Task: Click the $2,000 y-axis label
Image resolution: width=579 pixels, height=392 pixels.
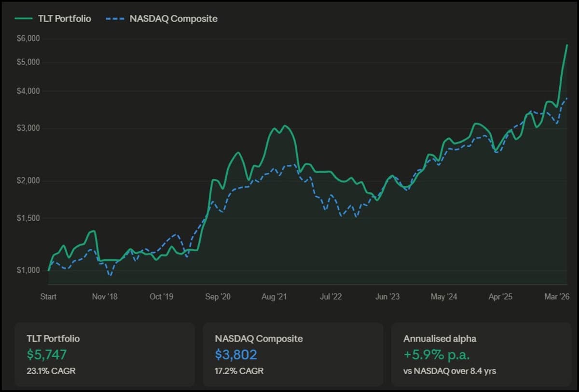Action: point(29,181)
